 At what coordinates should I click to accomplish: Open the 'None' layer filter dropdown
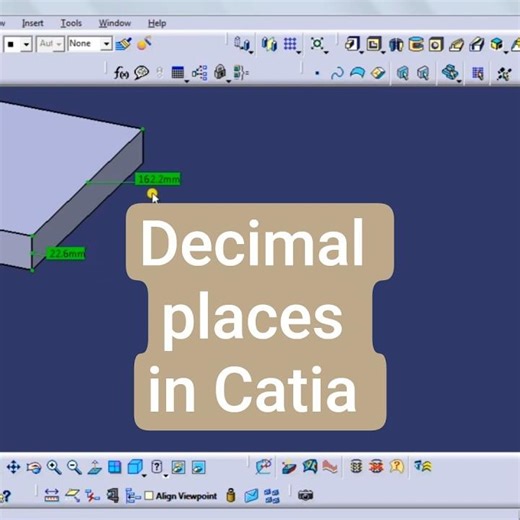coord(106,44)
